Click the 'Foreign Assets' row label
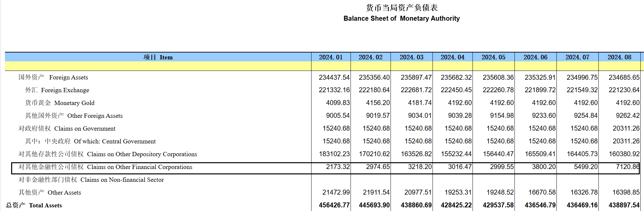Screen dimensions: 644x211 coord(69,77)
